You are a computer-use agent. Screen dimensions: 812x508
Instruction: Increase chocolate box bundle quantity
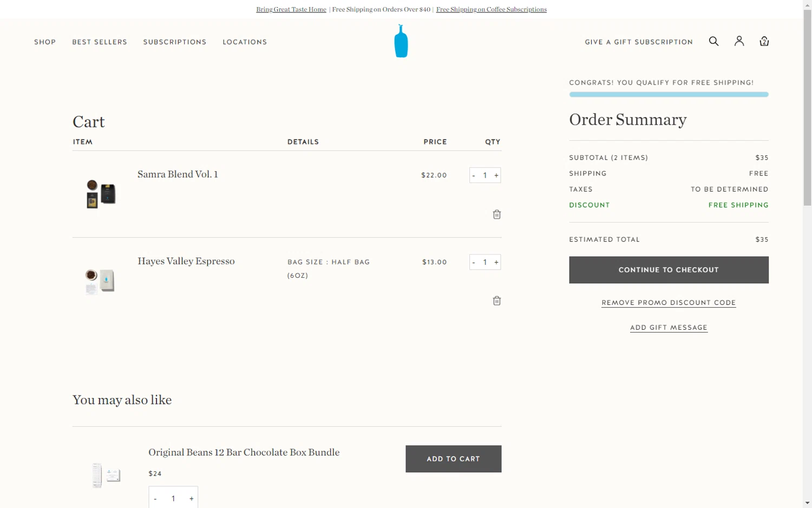click(x=191, y=498)
